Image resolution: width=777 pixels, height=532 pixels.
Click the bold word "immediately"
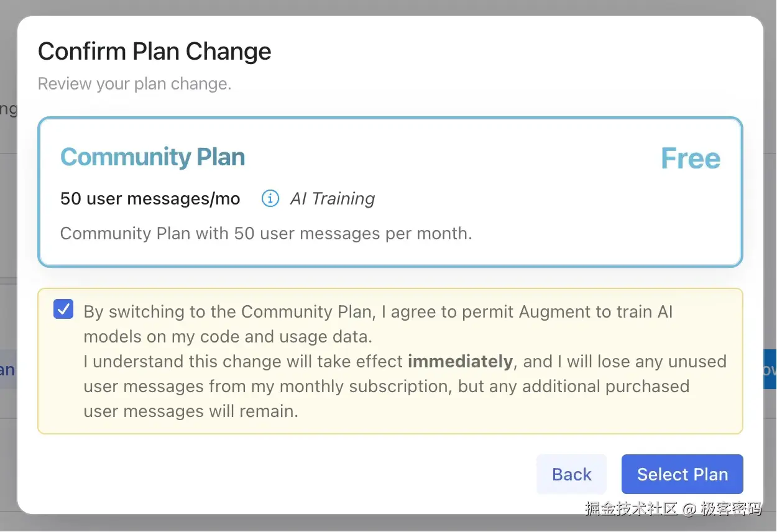[x=460, y=362]
